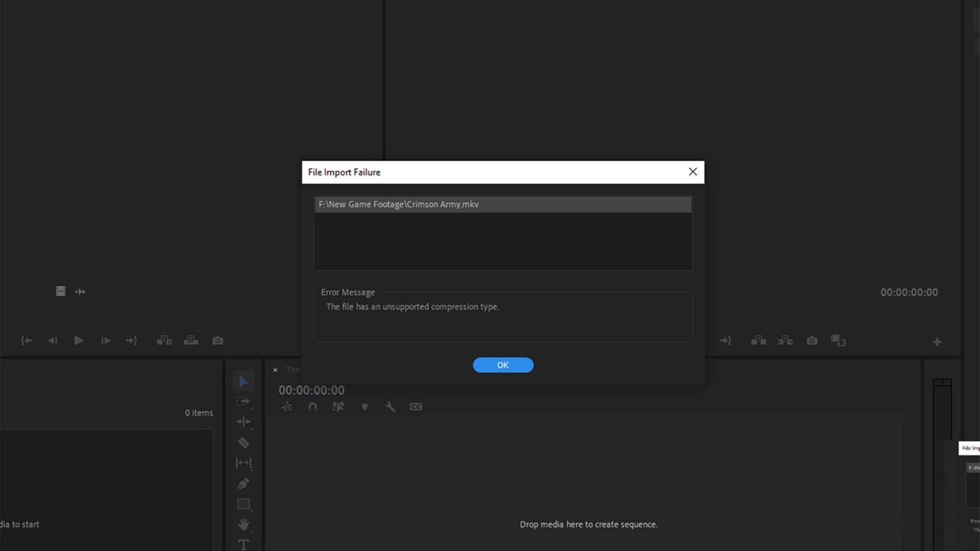Play the Source Monitor clip
This screenshot has height=551, width=980.
pyautogui.click(x=78, y=341)
